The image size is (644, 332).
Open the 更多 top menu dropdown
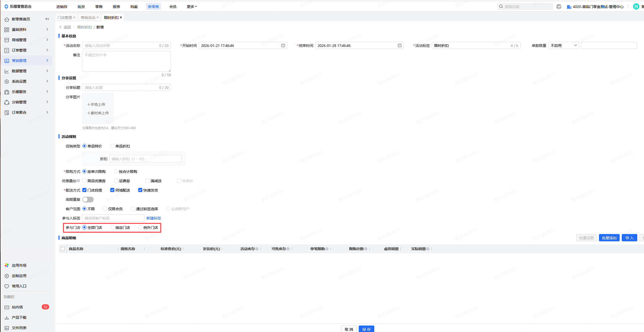pos(192,6)
